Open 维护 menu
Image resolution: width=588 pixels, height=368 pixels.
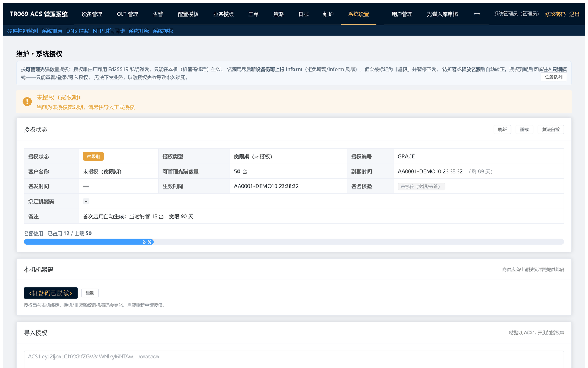[x=329, y=14]
